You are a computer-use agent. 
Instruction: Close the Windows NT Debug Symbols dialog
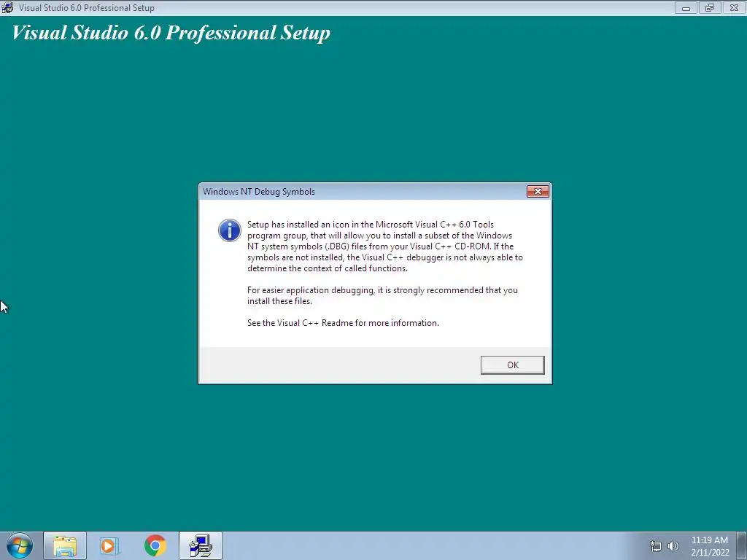tap(538, 192)
